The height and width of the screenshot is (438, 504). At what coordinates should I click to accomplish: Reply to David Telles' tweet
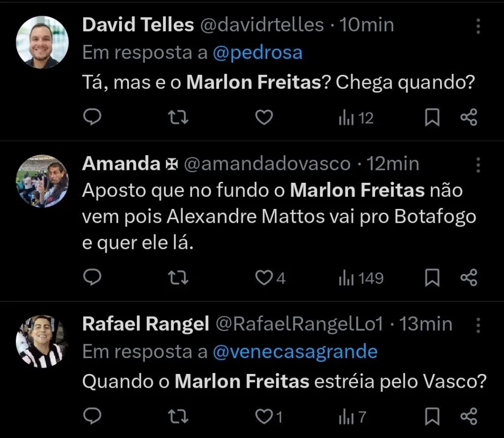pos(92,117)
